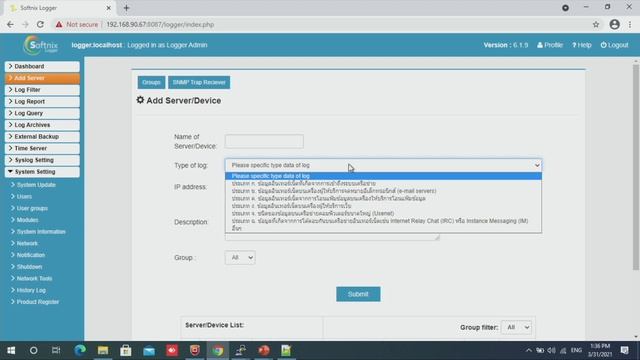The height and width of the screenshot is (360, 640).
Task: Open the Chrome profile avatar
Action: 614,24
